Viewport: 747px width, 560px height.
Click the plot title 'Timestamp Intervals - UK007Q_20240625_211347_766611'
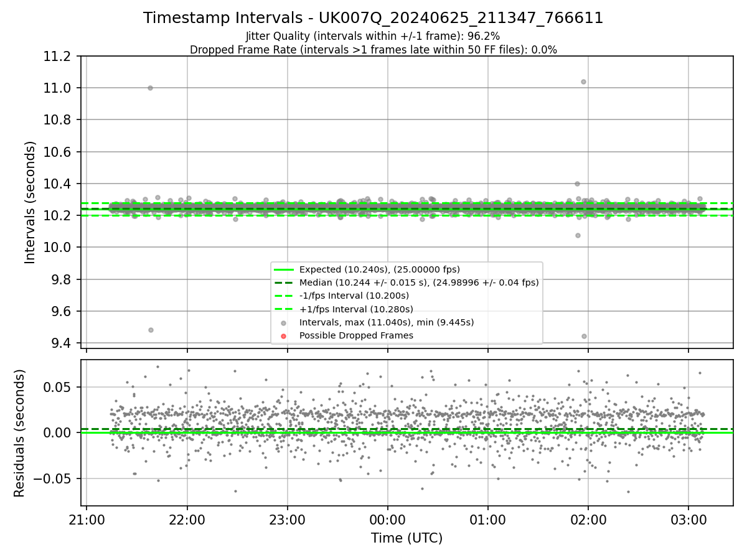pyautogui.click(x=373, y=18)
